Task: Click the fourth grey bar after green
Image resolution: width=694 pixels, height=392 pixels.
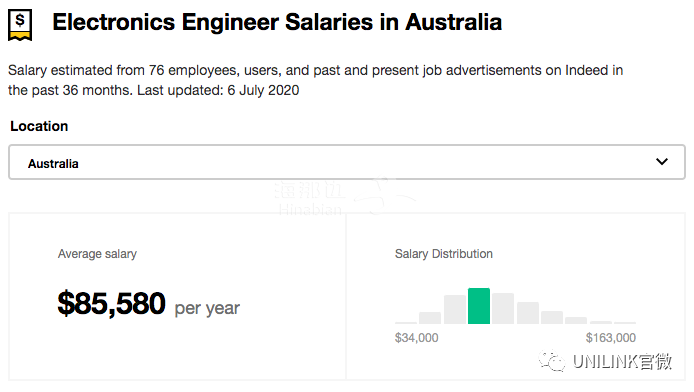Action: click(x=576, y=320)
